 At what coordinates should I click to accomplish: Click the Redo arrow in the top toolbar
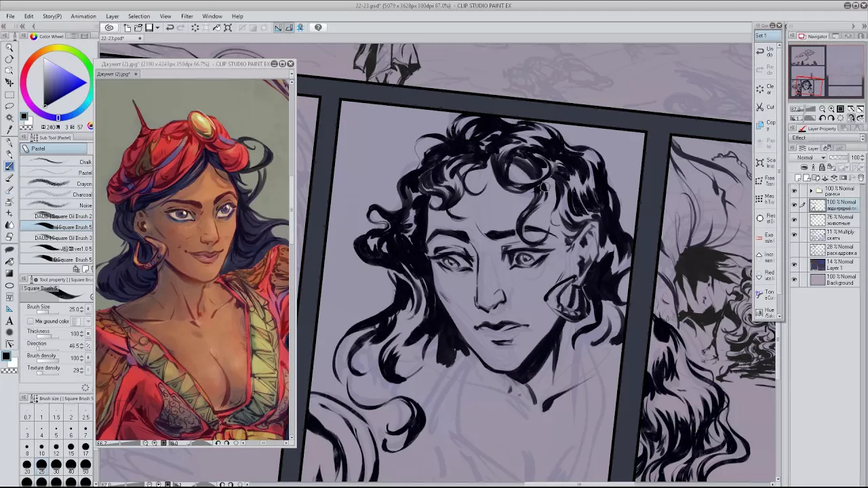point(181,28)
